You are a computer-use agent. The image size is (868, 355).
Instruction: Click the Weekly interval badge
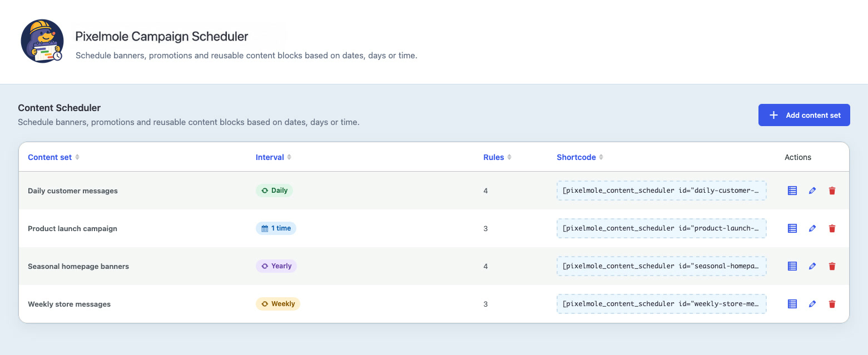[x=278, y=304]
